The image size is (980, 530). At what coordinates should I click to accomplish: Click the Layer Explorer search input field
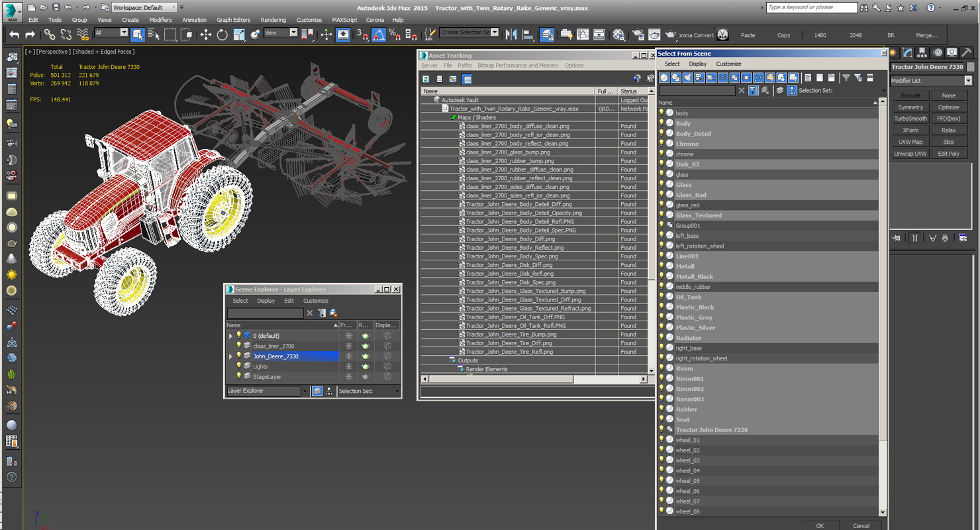click(x=265, y=313)
